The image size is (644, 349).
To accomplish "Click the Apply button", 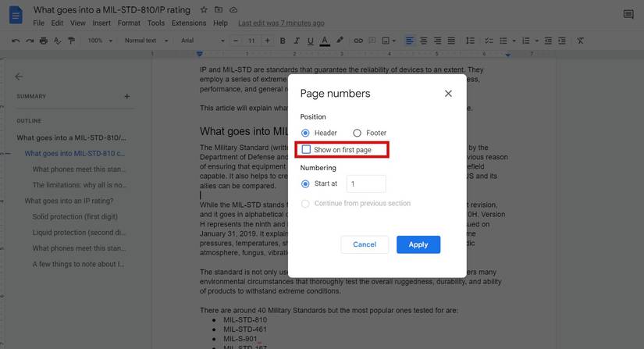I will [418, 244].
